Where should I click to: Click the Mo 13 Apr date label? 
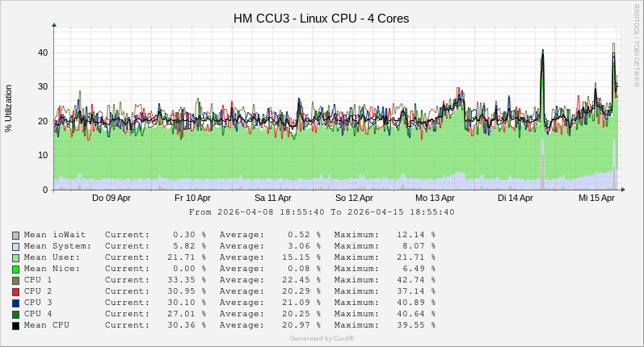click(x=435, y=198)
